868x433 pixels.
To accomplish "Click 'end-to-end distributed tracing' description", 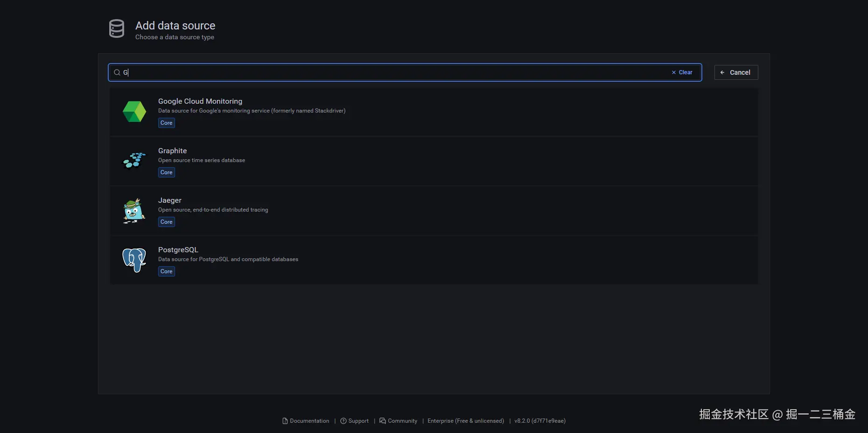I will pyautogui.click(x=213, y=210).
